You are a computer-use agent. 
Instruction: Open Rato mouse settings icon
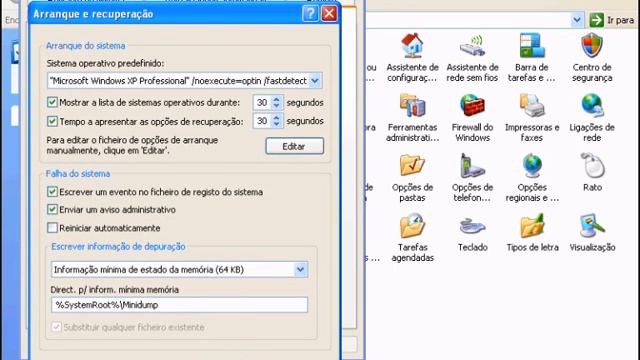pos(592,165)
